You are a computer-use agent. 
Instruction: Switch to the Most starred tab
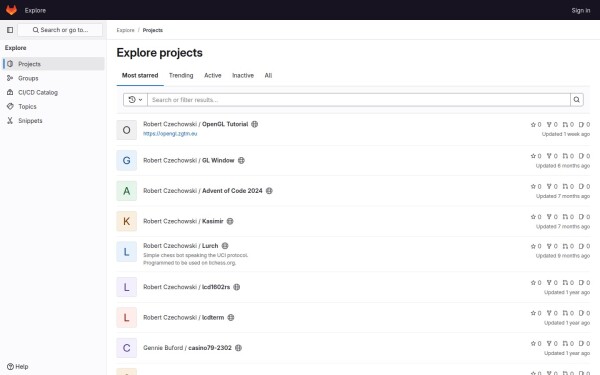pyautogui.click(x=140, y=75)
